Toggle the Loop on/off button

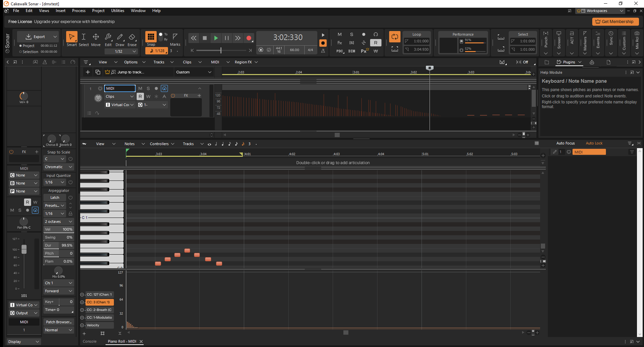click(394, 37)
